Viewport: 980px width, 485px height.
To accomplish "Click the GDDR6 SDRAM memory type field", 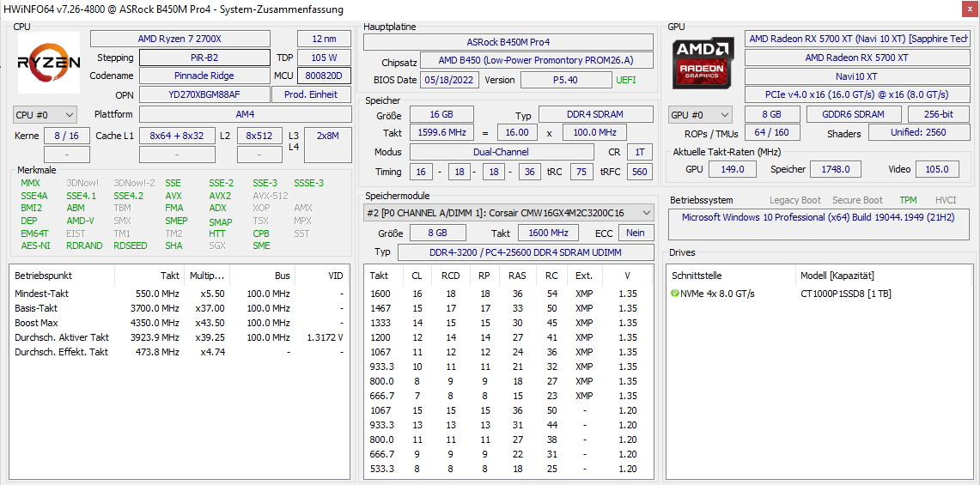I will point(853,114).
